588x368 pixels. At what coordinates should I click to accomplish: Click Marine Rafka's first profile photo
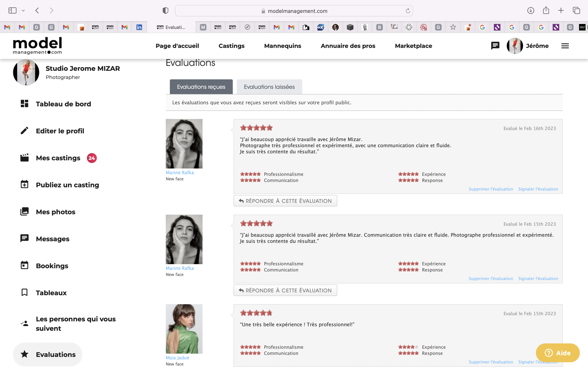point(184,144)
